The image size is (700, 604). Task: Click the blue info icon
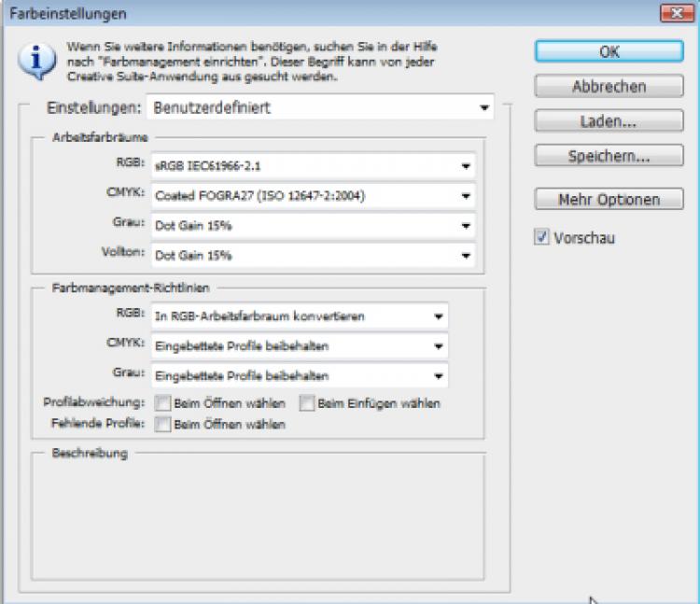tap(35, 61)
